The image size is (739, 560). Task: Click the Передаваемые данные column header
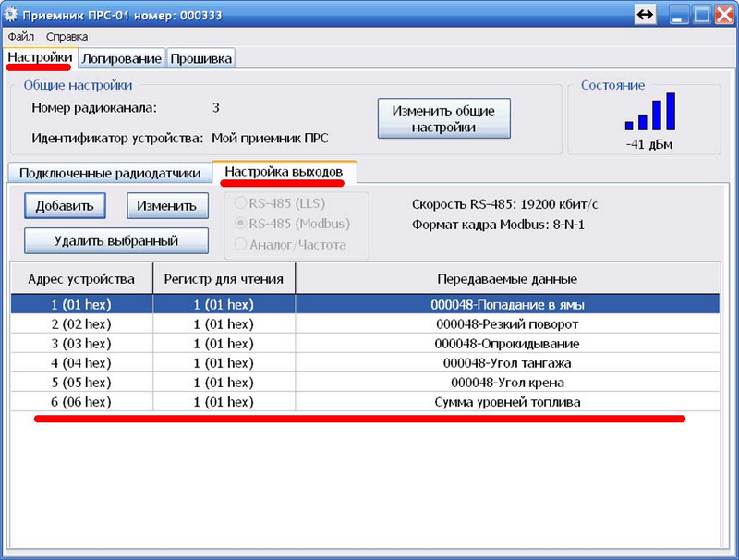coord(507,278)
